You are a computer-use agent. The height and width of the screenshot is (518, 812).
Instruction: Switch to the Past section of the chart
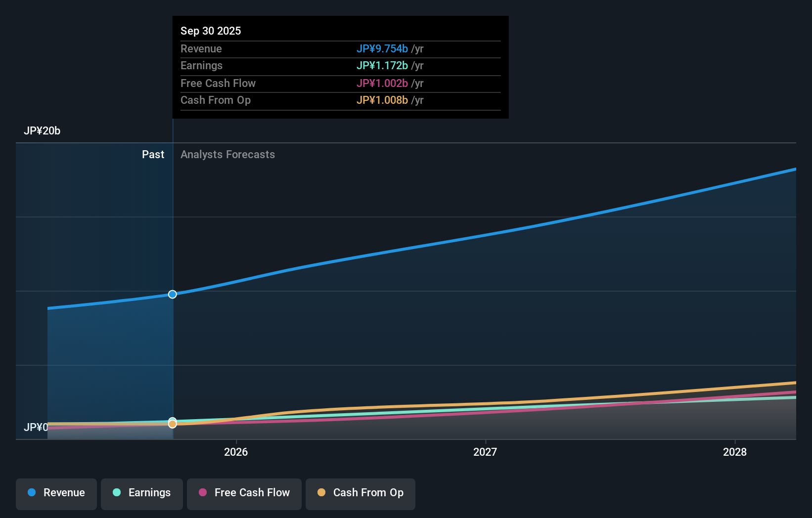(153, 154)
